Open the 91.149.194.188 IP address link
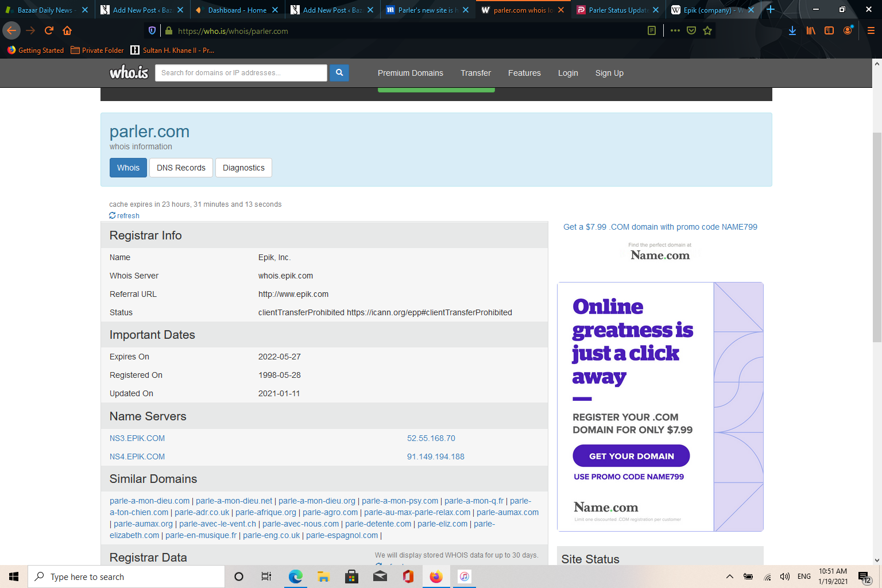Viewport: 882px width, 588px height. click(x=436, y=457)
